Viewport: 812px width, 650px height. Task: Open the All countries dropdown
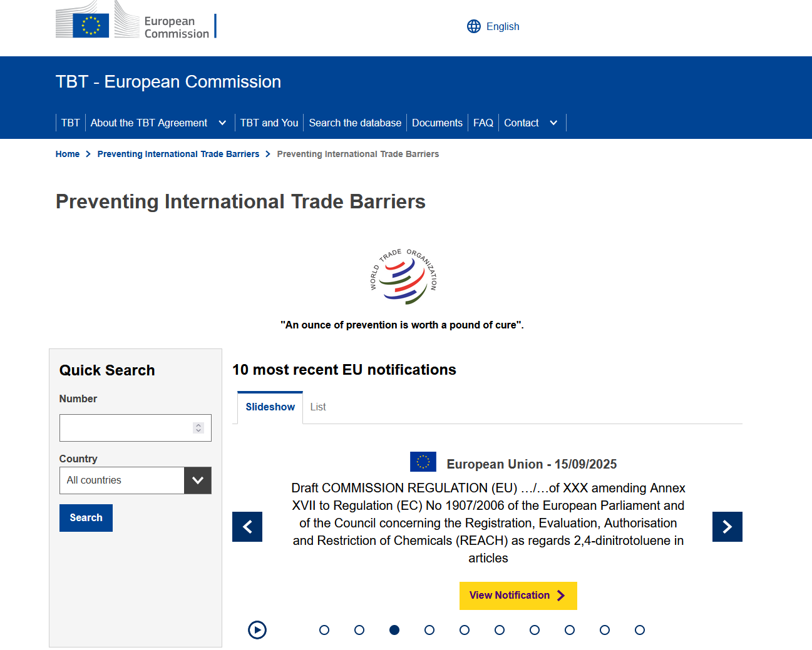pyautogui.click(x=135, y=480)
